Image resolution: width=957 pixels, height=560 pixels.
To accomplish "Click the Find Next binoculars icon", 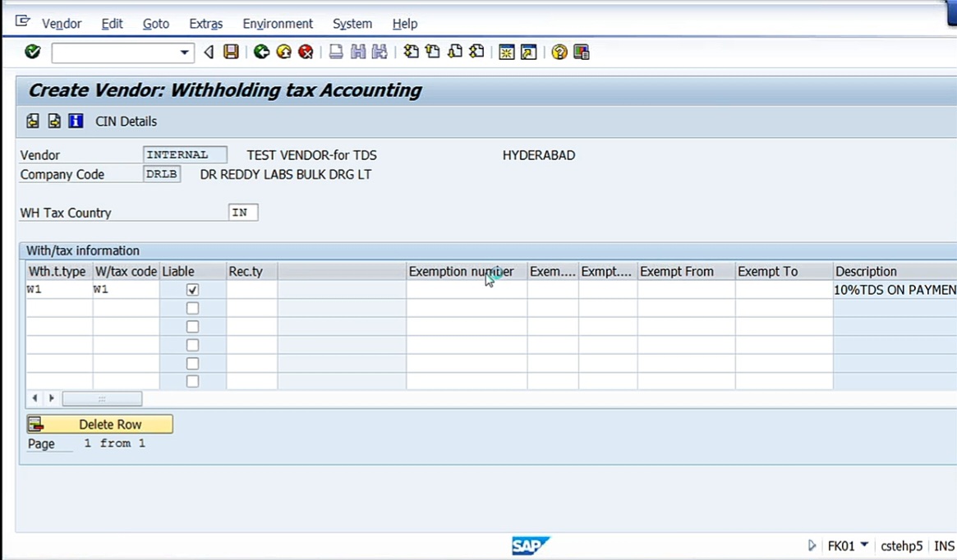I will point(380,52).
